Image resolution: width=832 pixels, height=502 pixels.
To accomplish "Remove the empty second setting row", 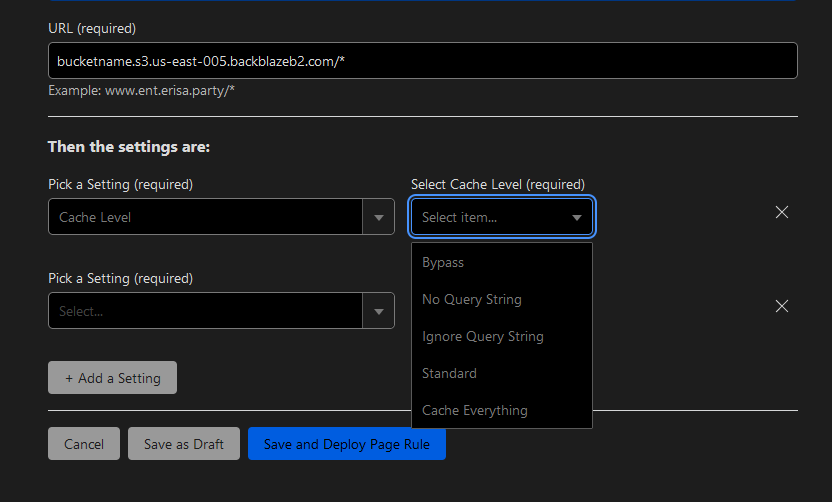I will pos(782,306).
